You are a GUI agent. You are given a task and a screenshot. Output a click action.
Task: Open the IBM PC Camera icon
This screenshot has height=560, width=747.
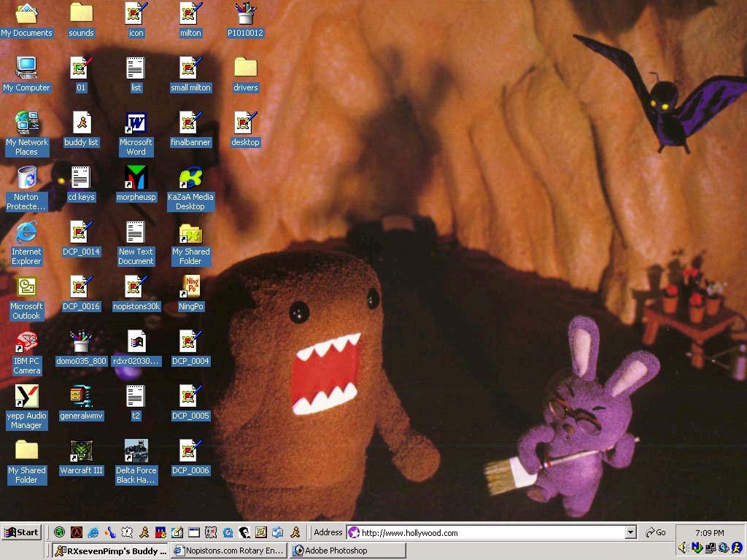[26, 342]
